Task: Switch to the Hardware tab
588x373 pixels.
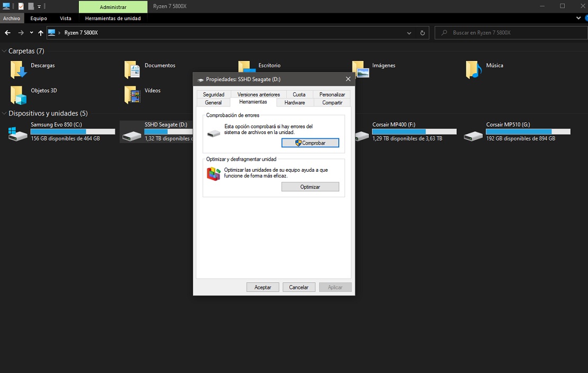Action: [x=294, y=102]
